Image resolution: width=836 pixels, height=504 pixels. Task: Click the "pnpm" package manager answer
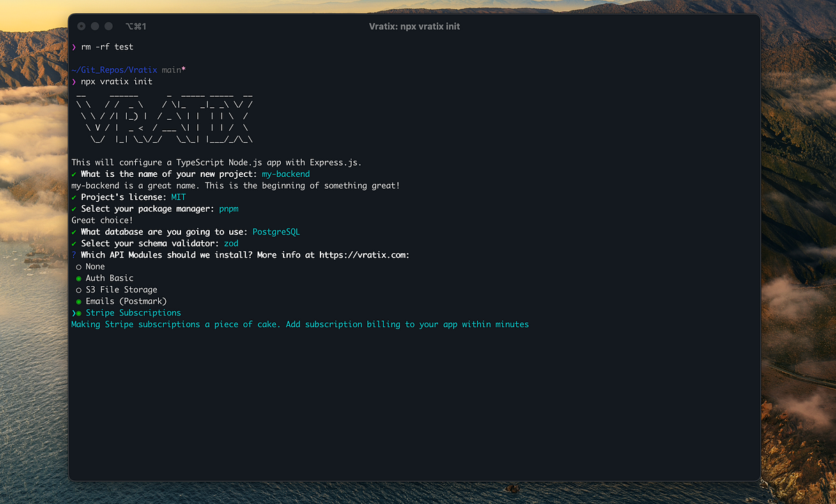click(229, 208)
